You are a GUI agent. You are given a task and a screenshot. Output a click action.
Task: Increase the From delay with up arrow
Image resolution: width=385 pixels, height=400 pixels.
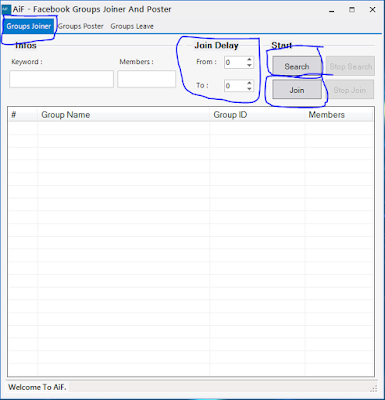(249, 59)
